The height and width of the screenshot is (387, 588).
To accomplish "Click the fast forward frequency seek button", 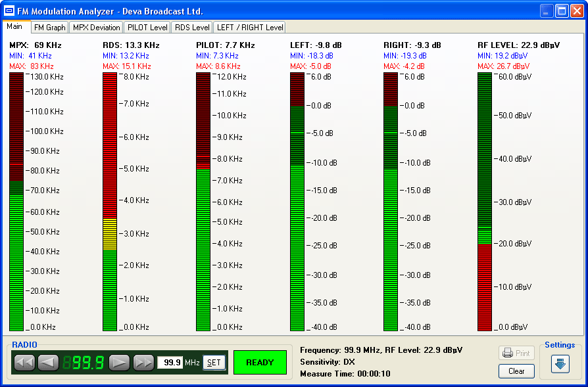I will 143,362.
